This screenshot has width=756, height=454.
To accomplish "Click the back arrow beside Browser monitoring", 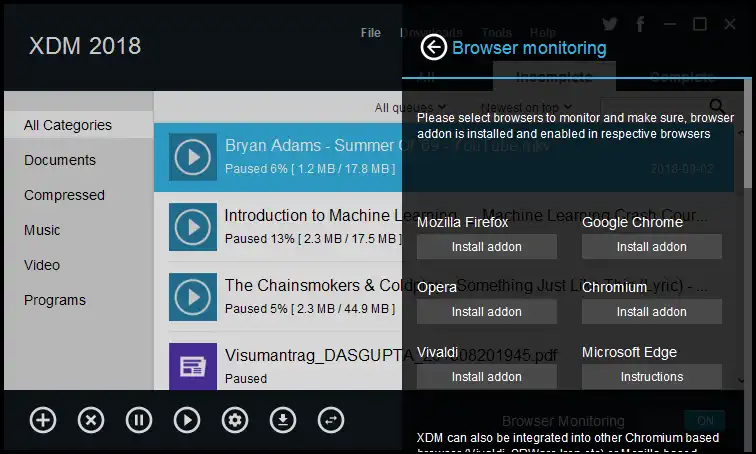I will (x=433, y=47).
